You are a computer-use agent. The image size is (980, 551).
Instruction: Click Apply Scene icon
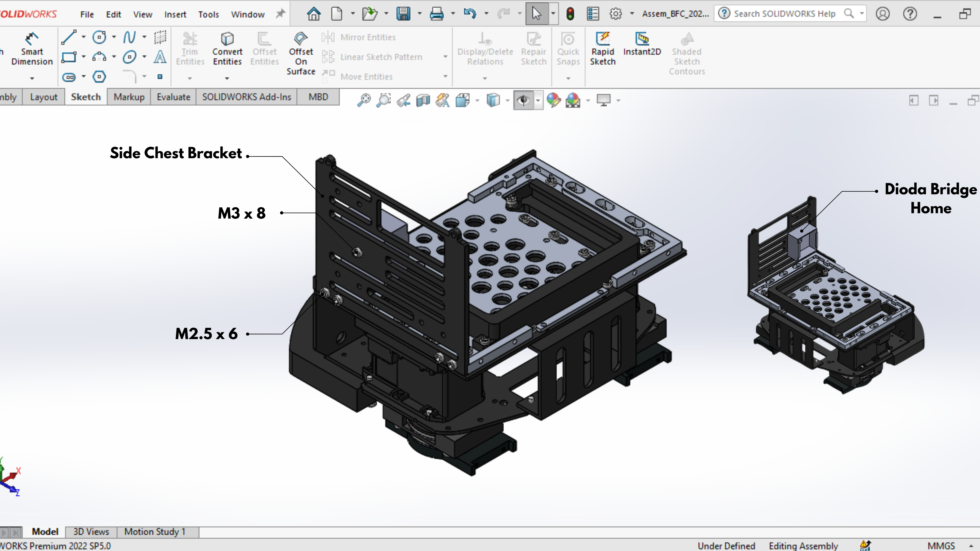573,100
